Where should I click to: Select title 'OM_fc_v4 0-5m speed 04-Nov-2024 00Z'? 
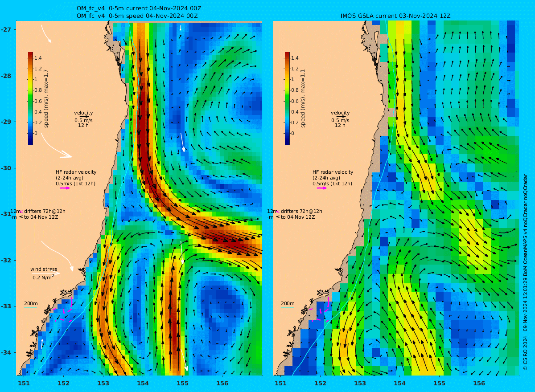click(x=137, y=16)
